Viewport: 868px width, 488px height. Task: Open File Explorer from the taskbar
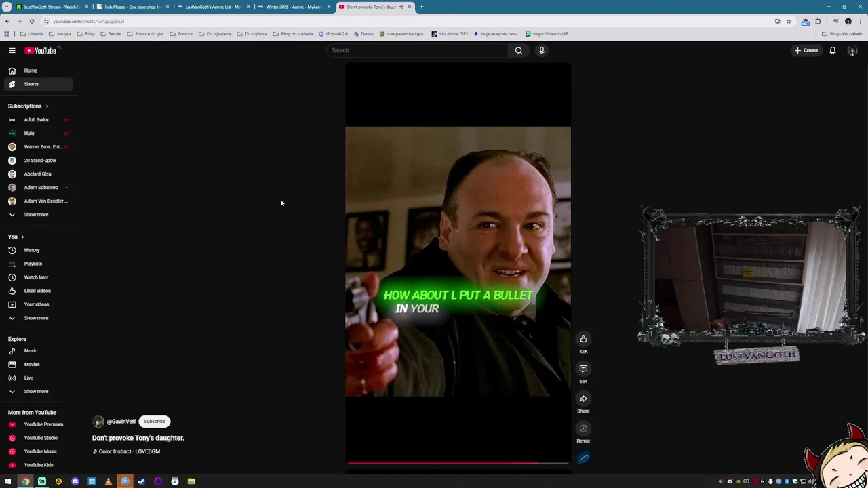point(191,481)
